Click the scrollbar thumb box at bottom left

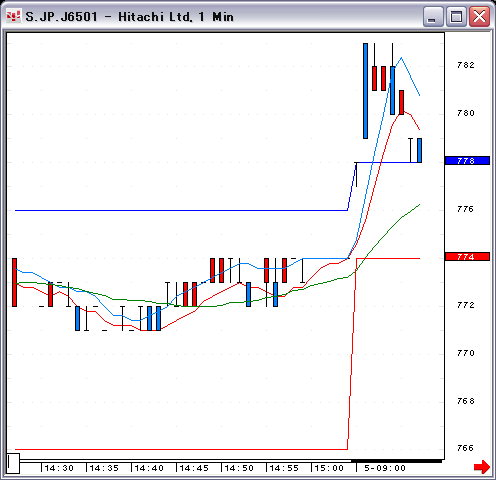[x=13, y=463]
